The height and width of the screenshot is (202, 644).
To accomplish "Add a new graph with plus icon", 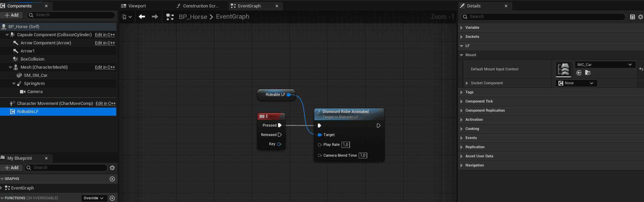I will click(112, 179).
